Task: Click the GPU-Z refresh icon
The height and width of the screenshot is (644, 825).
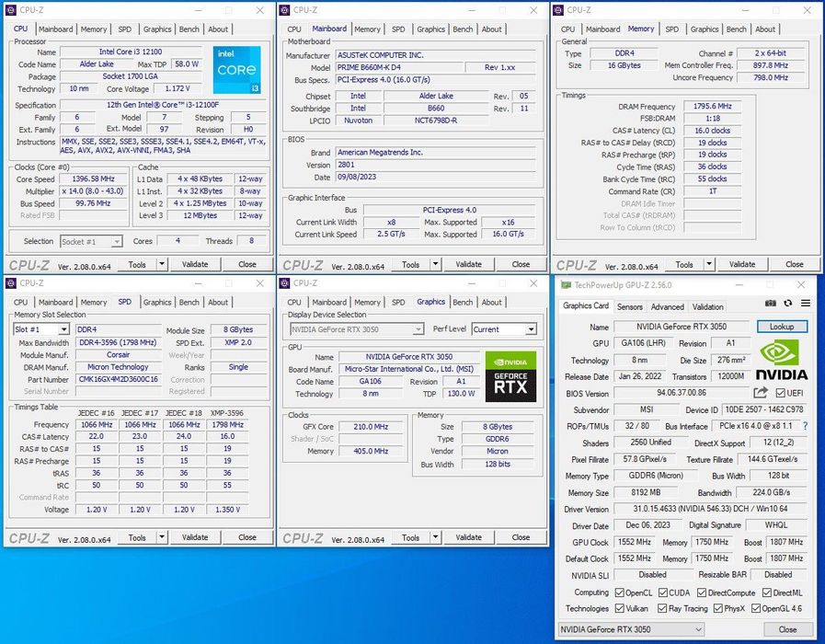Action: tap(787, 303)
